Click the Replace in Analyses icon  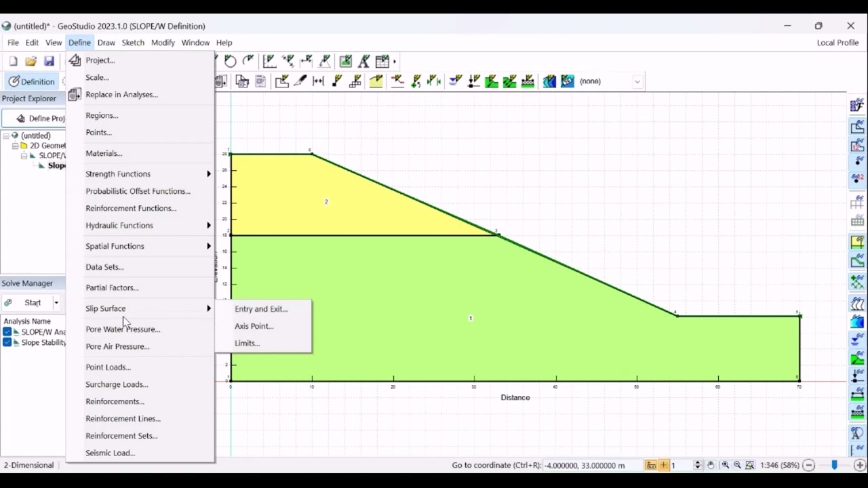pyautogui.click(x=75, y=94)
